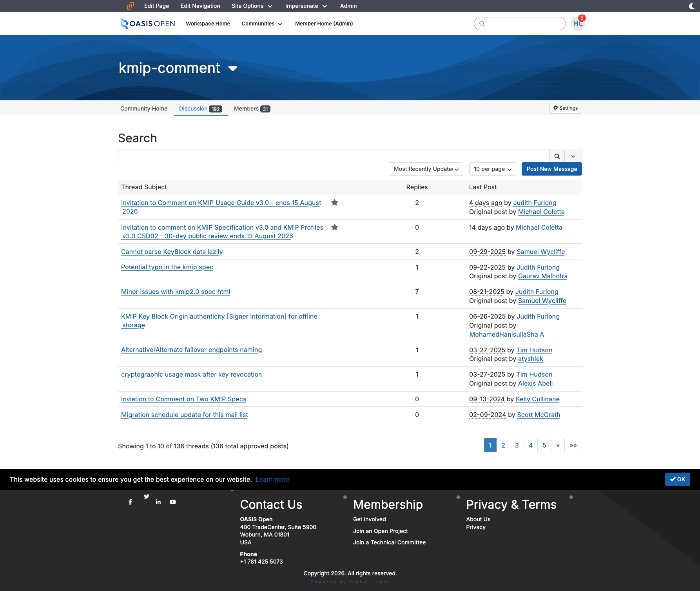This screenshot has width=700, height=591.
Task: View atyshlek's profile
Action: coord(530,359)
